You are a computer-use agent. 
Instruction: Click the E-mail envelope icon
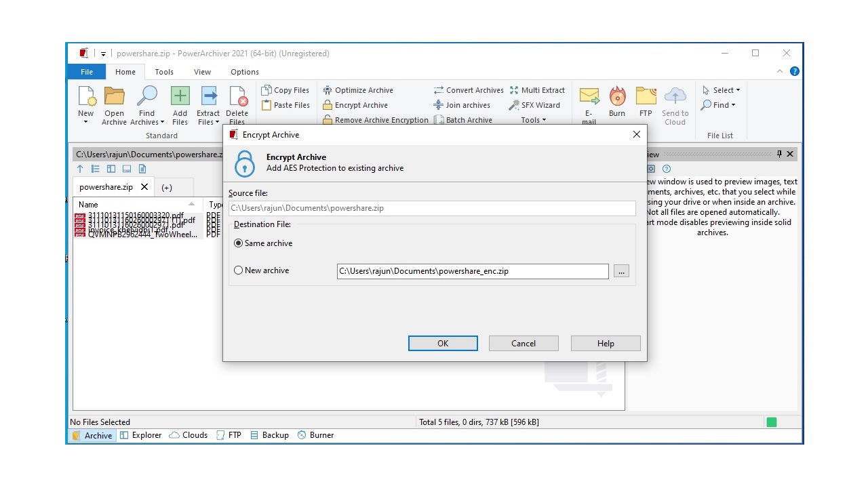pyautogui.click(x=589, y=96)
